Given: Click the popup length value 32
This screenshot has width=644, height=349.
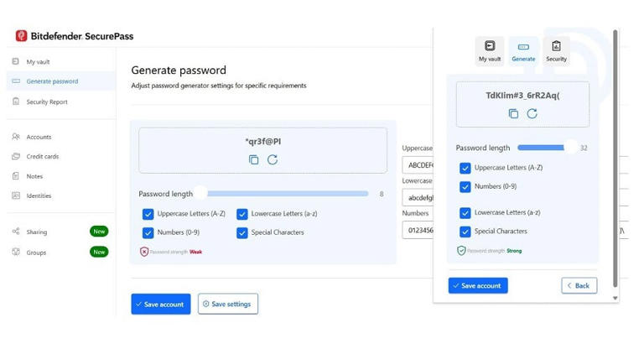Looking at the screenshot, I should (584, 148).
